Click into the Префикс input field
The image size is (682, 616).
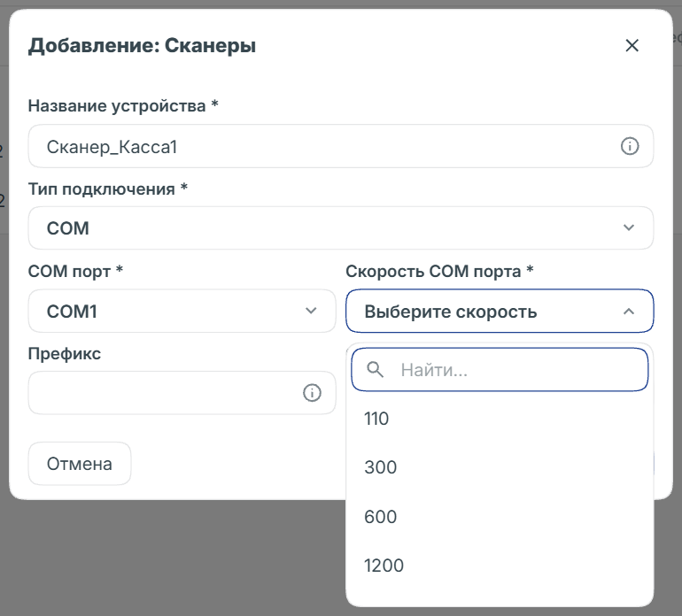pos(182,393)
